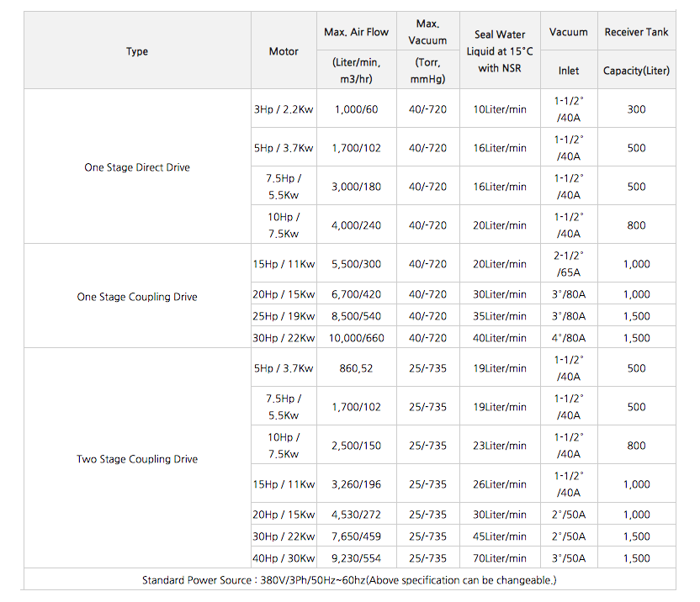Click the Max. Air Flow header cell

click(x=356, y=32)
